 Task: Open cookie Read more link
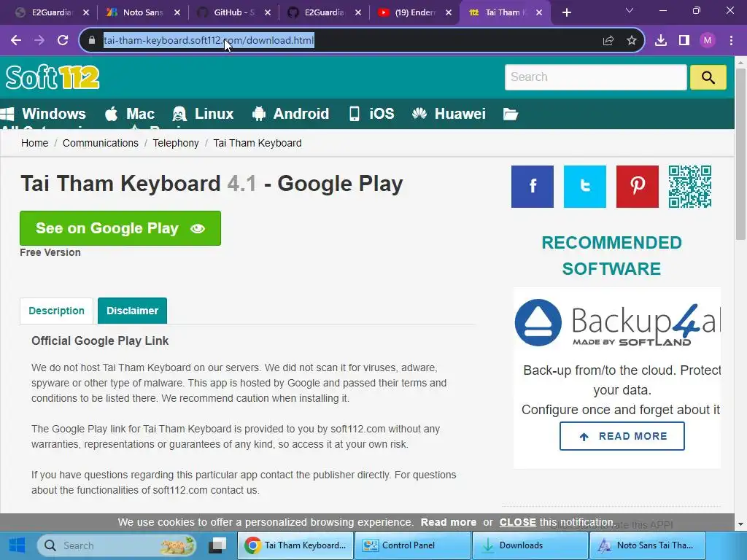point(449,522)
